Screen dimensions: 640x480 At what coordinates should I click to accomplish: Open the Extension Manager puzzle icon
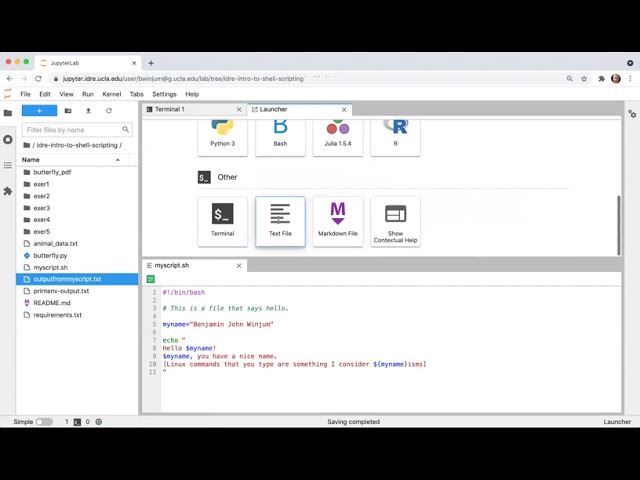pos(8,191)
